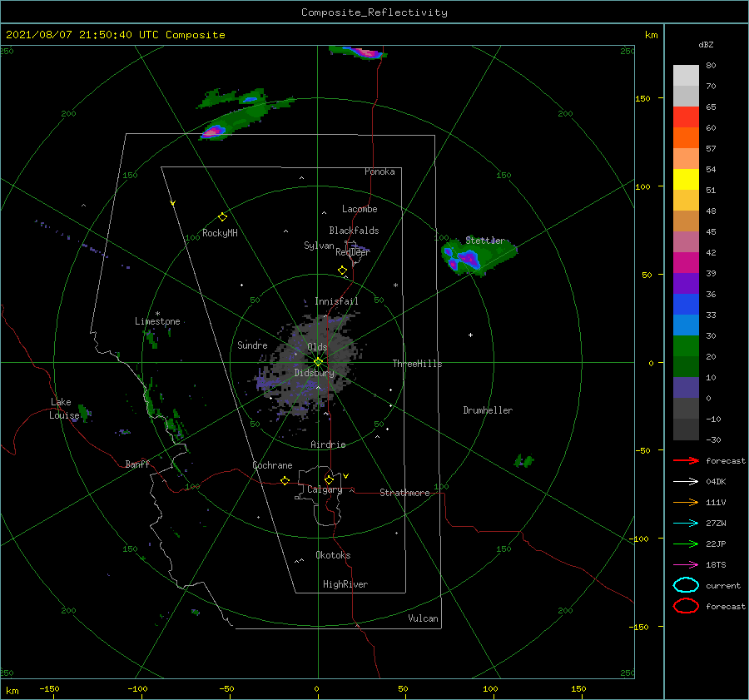The width and height of the screenshot is (749, 700).
Task: Select the orange 57–60 dBZ swatch
Action: pyautogui.click(x=686, y=137)
